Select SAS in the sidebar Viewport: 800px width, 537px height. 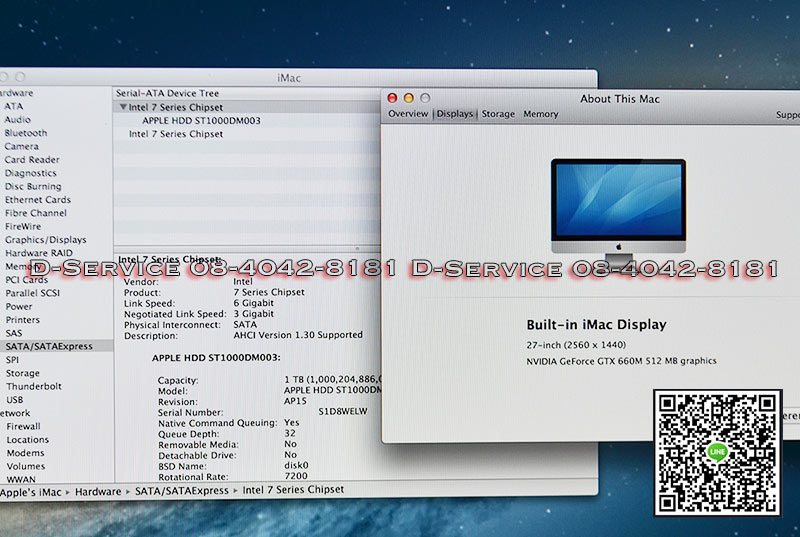(14, 333)
